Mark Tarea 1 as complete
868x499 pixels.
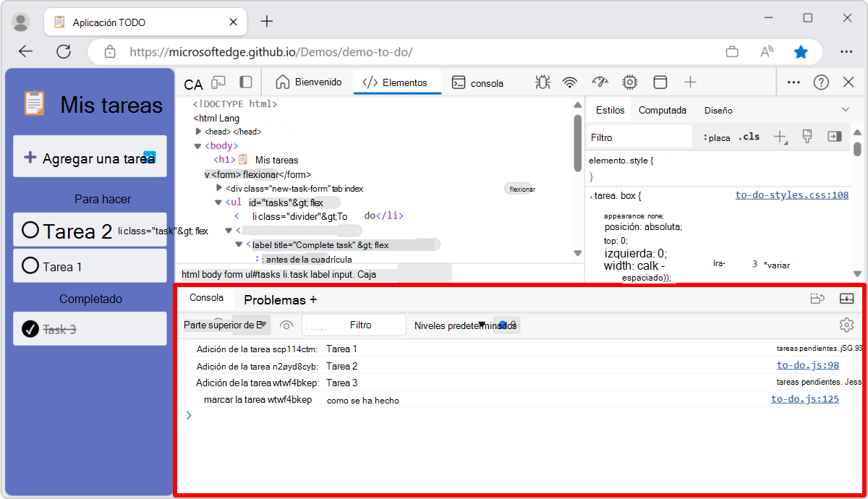pos(30,266)
